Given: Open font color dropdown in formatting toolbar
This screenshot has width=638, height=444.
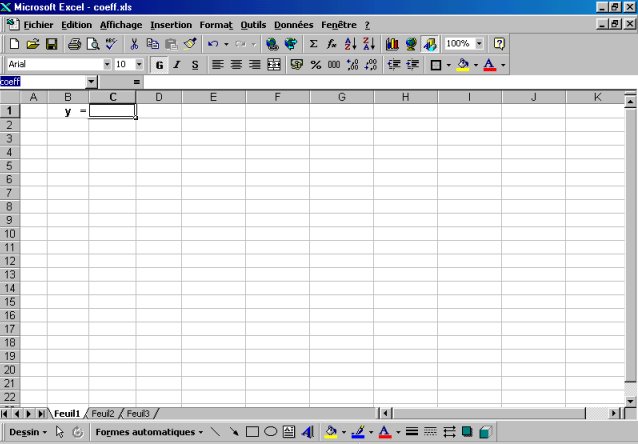Looking at the screenshot, I should tap(503, 65).
